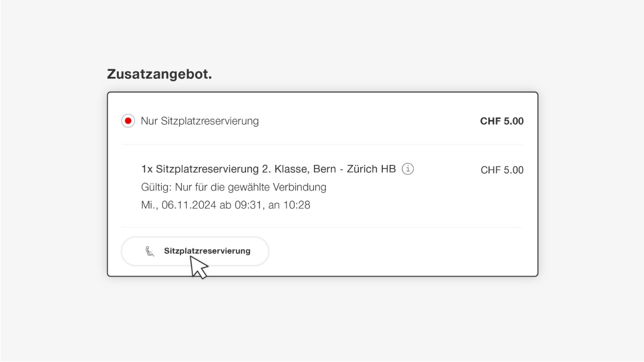This screenshot has height=362, width=644.
Task: Click the chair symbol inside the pill button
Action: 148,251
